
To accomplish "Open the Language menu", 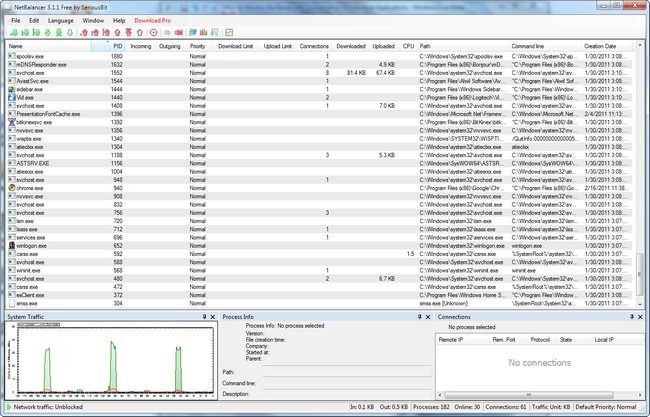I will tap(61, 20).
